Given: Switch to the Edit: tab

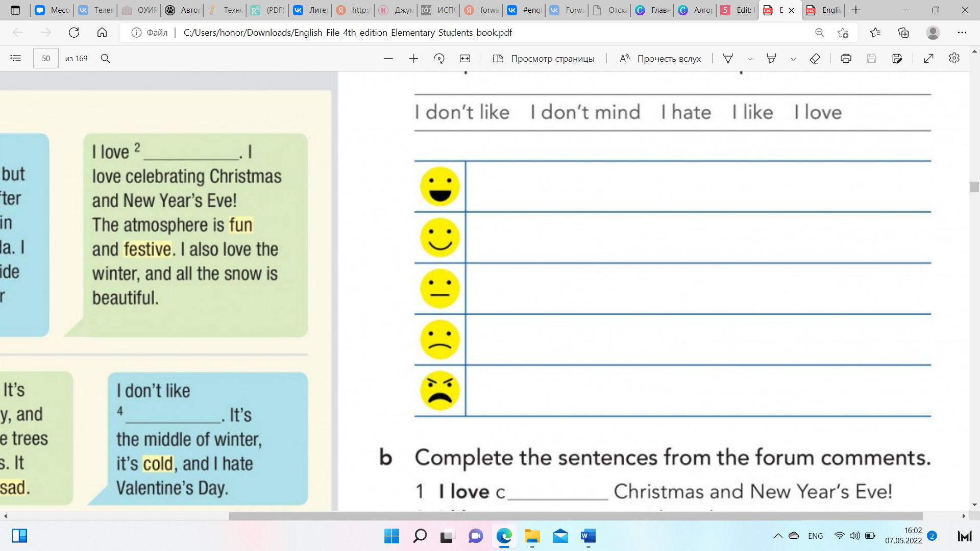Looking at the screenshot, I should pyautogui.click(x=737, y=10).
